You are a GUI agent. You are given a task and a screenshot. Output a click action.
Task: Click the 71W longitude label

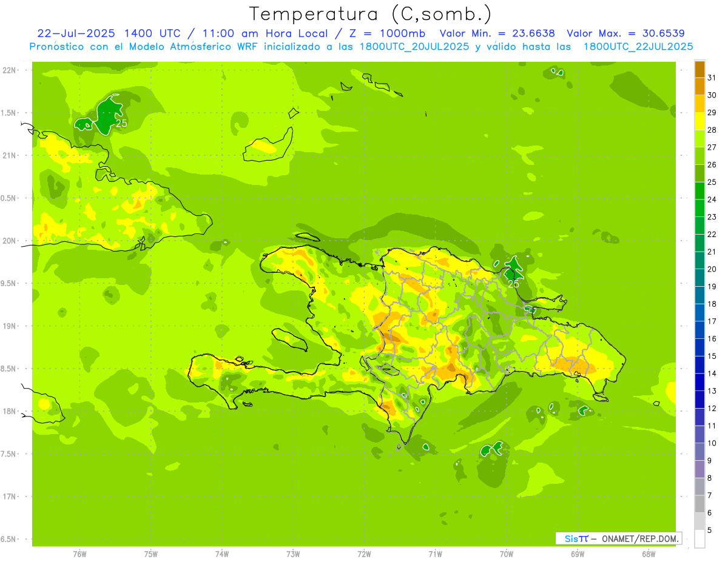(436, 554)
